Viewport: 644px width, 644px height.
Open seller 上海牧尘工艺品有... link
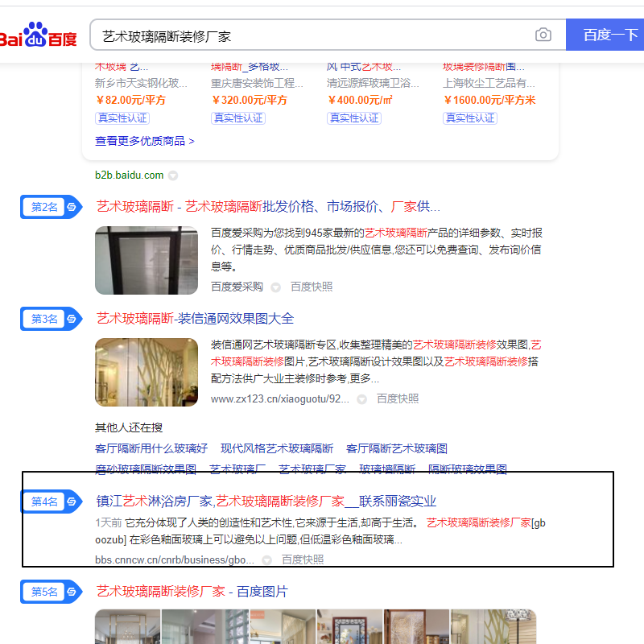pos(489,84)
